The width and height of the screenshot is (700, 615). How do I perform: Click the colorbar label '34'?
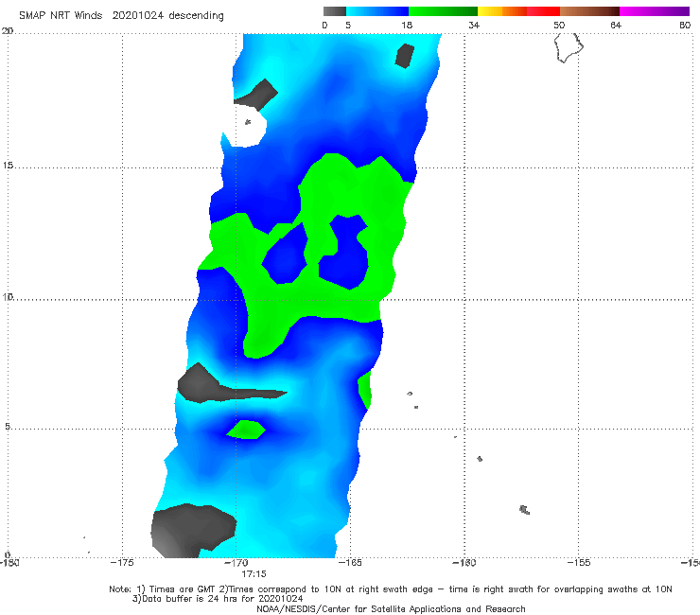pos(474,25)
